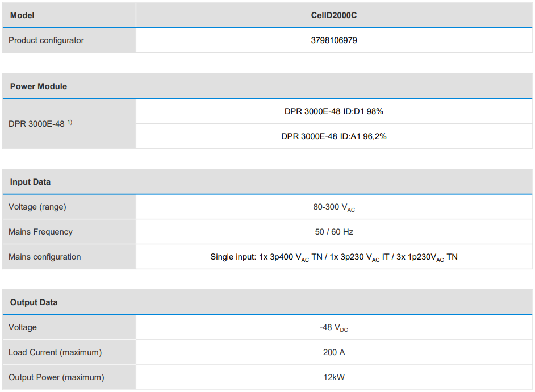
Task: Click the Power Module section header
Action: pyautogui.click(x=39, y=86)
